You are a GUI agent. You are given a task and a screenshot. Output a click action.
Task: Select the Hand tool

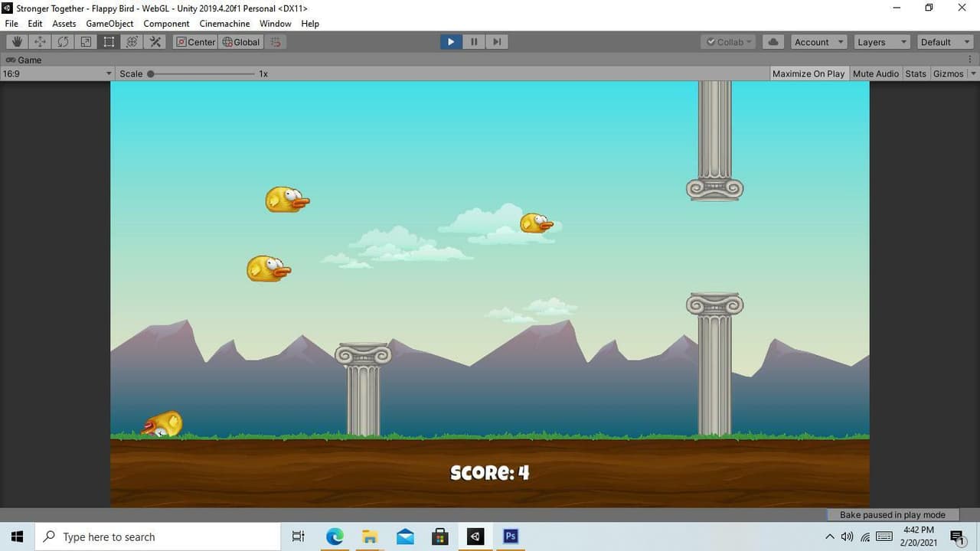tap(17, 42)
